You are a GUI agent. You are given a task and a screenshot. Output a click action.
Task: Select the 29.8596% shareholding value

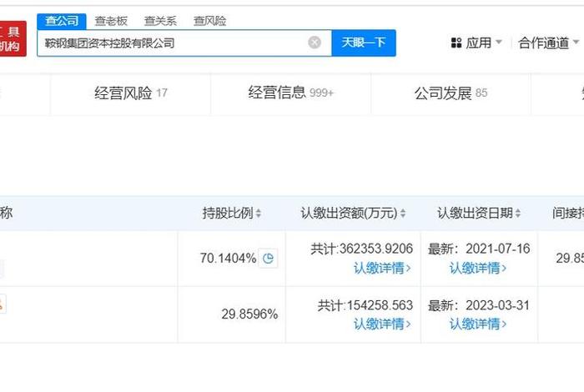(x=249, y=314)
